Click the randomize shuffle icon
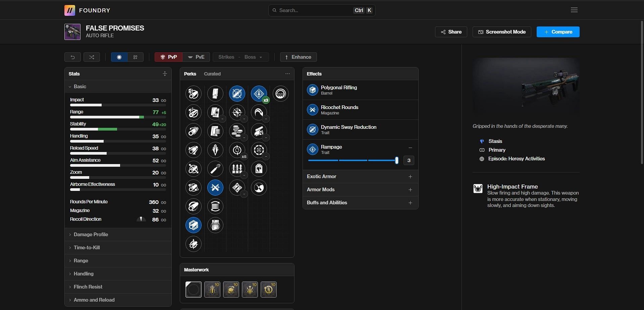Viewport: 644px width, 310px height. pos(92,57)
